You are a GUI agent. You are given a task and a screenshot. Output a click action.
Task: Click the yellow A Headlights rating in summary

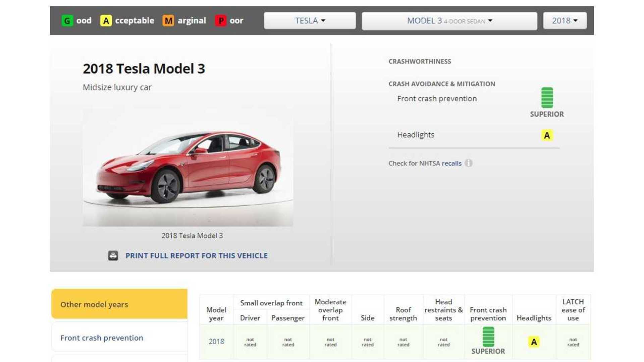coord(547,135)
